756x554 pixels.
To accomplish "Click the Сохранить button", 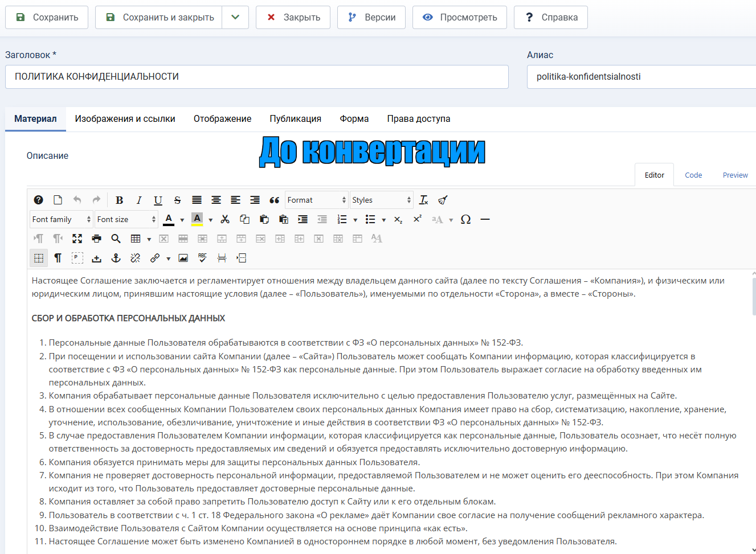I will coord(47,17).
